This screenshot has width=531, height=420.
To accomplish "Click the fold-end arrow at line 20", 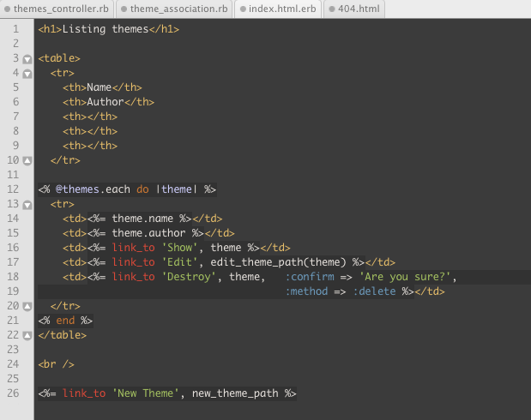I will (27, 306).
